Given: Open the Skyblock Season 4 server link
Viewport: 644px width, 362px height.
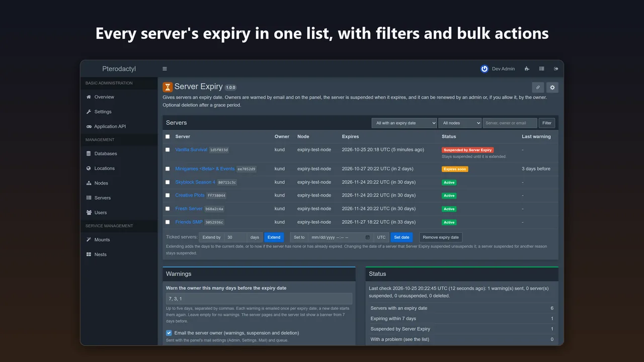Looking at the screenshot, I should point(195,182).
